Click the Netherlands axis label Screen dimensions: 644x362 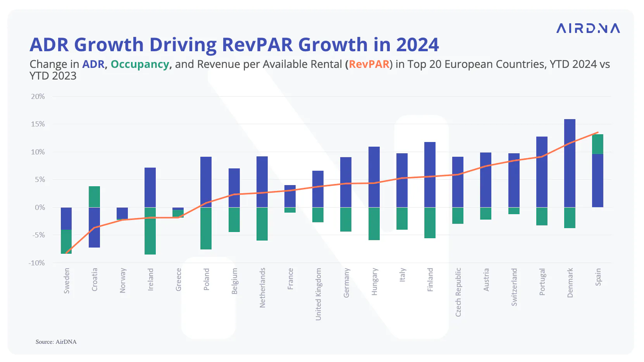point(262,288)
